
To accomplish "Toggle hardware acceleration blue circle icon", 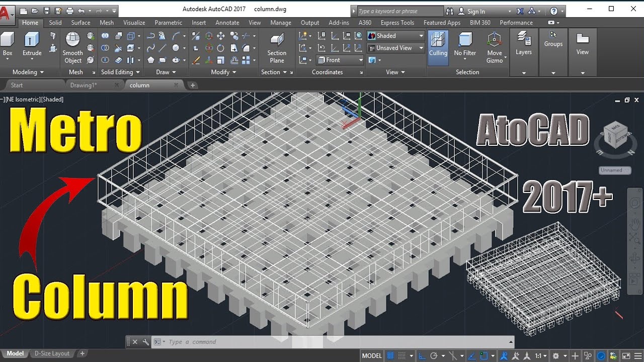I will pos(601,355).
